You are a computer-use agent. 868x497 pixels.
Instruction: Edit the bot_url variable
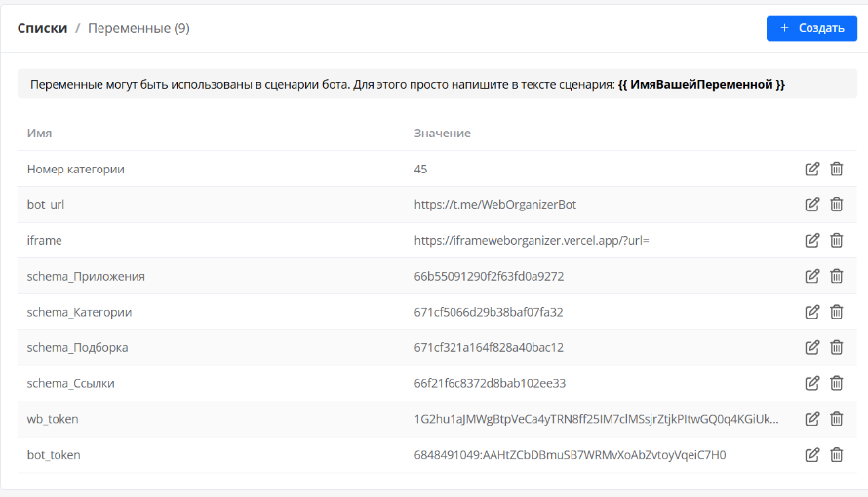click(x=811, y=205)
